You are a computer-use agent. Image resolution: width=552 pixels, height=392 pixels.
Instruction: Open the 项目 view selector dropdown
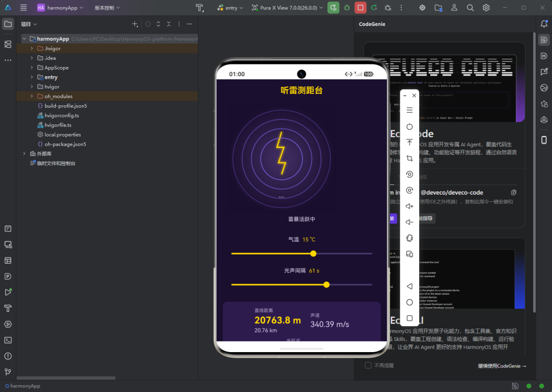tap(29, 24)
